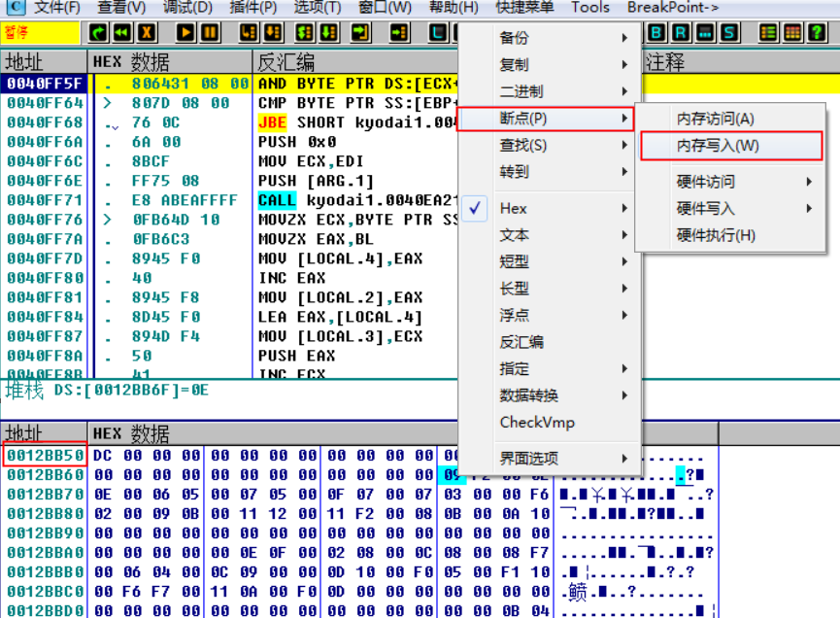Expand the 硬件写入 submenu
Viewport: 840px width, 618px height.
(730, 208)
